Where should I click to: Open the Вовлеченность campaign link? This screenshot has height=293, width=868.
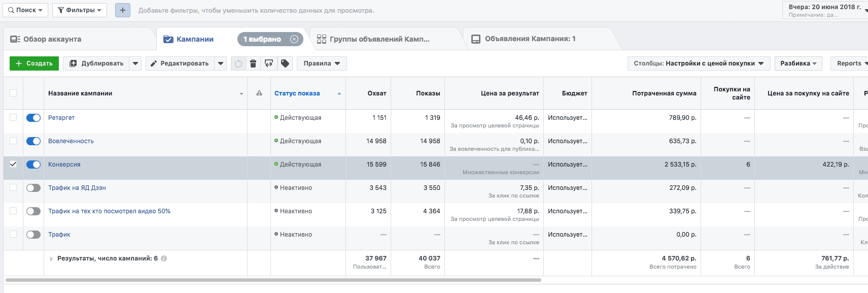(x=71, y=141)
